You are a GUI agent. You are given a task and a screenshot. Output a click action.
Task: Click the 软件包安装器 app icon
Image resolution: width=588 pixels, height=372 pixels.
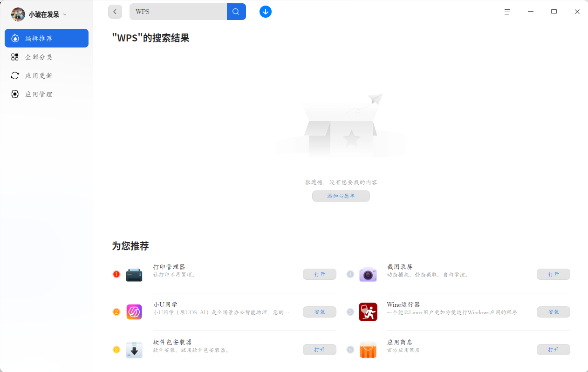point(134,350)
